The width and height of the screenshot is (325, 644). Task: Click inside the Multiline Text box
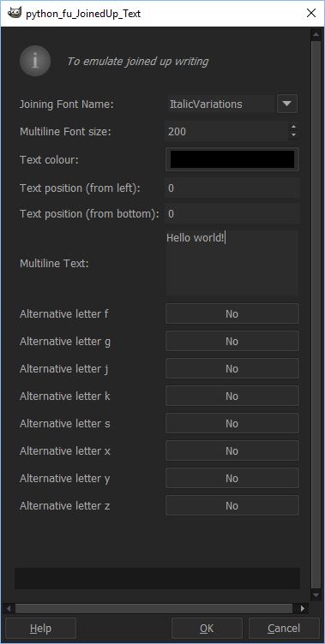(232, 263)
